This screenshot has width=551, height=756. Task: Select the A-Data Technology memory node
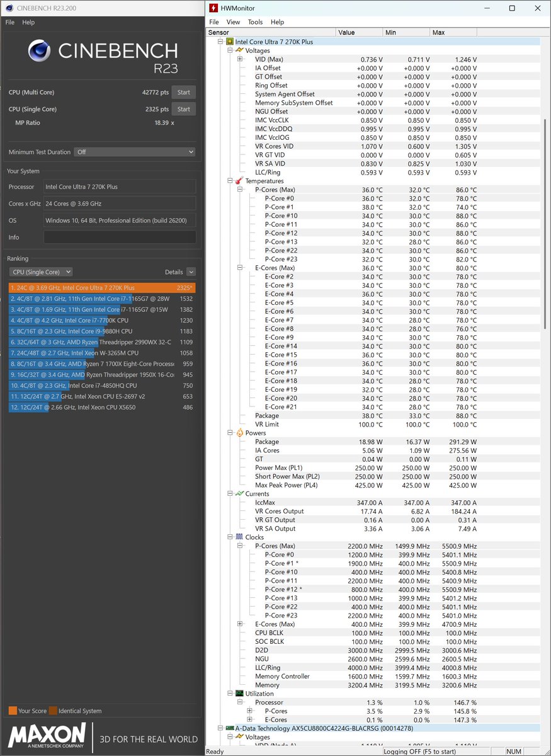[373, 728]
